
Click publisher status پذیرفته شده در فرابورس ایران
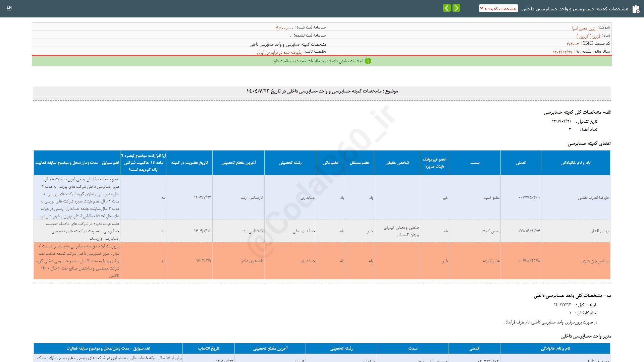pyautogui.click(x=279, y=52)
